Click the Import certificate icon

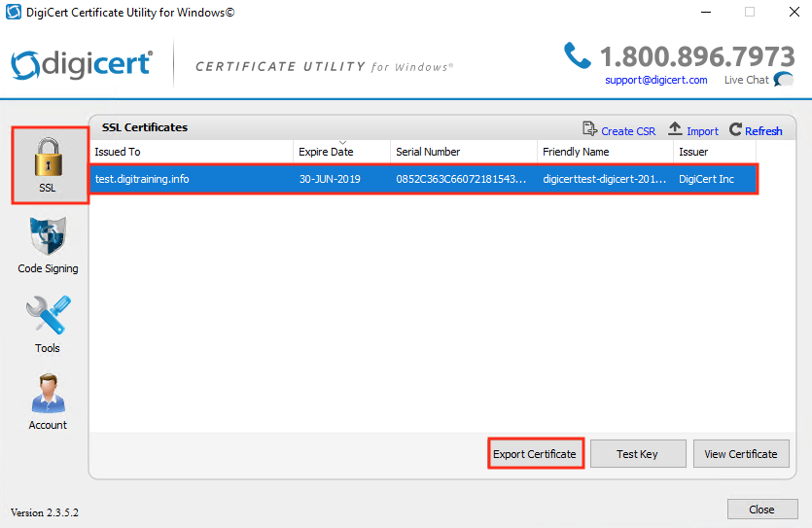[676, 129]
